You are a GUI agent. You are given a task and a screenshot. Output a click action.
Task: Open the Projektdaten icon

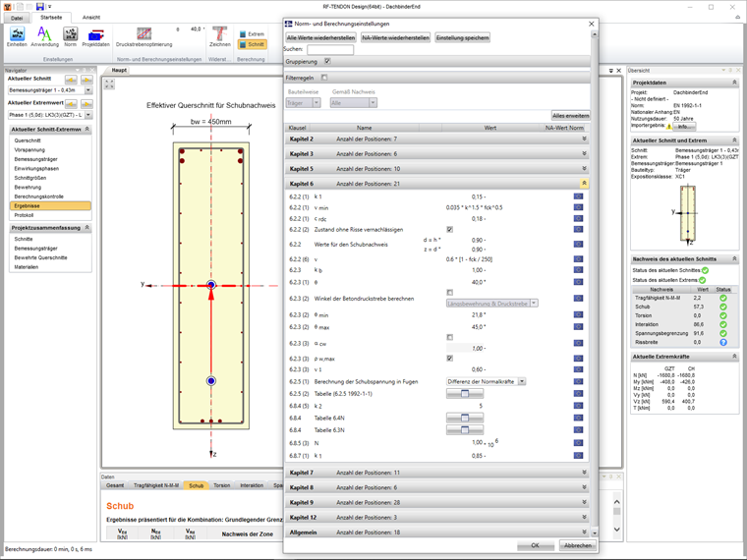pos(95,36)
